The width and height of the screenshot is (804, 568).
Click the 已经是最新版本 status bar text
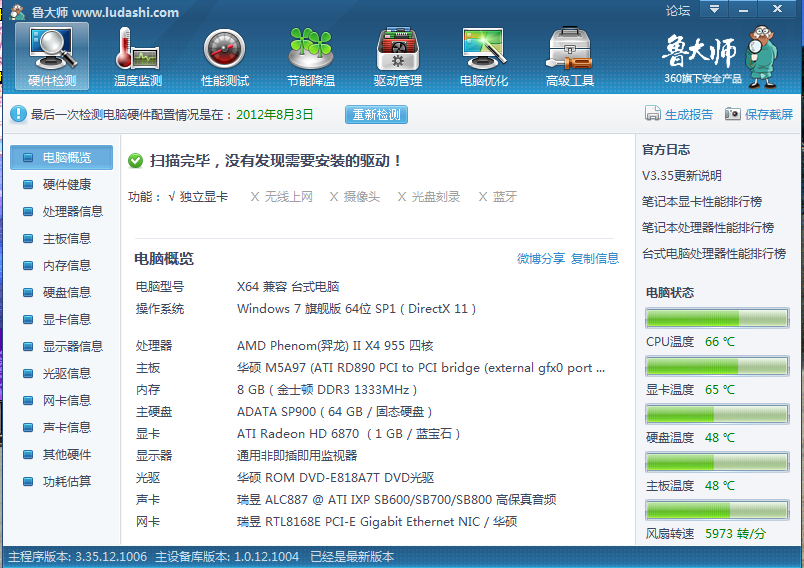click(352, 557)
